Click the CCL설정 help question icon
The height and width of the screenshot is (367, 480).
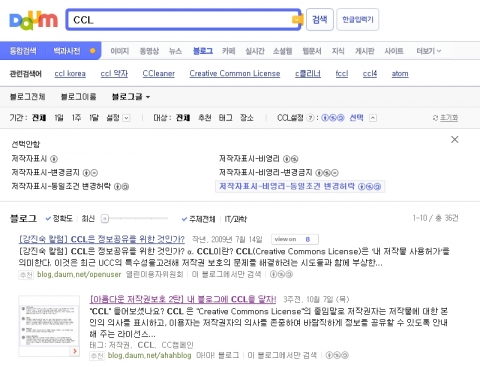click(310, 118)
